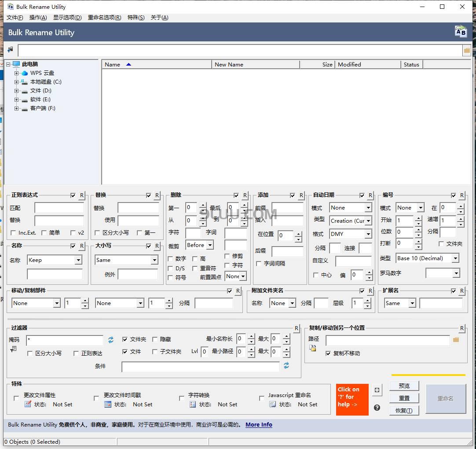Uncheck 复制不移动 checkbox
The width and height of the screenshot is (476, 449).
328,353
